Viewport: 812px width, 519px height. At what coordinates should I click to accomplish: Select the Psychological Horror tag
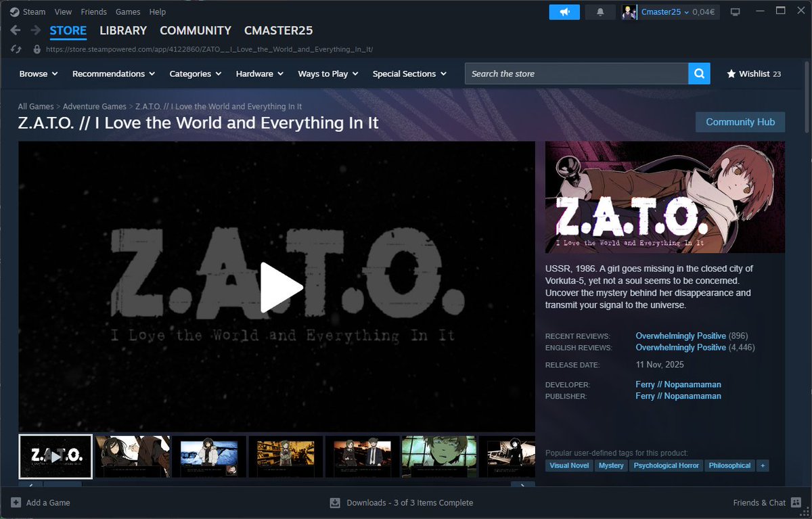pyautogui.click(x=666, y=466)
